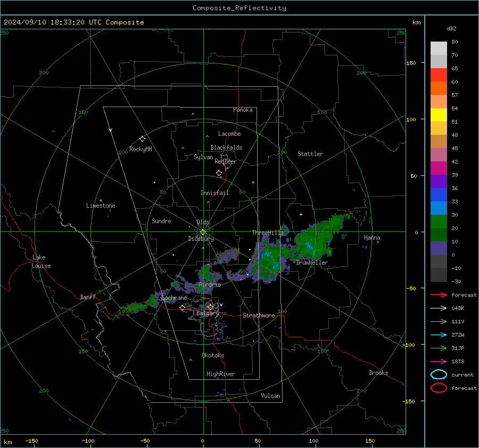Pick the light gray 80 dBZ swatch
The width and height of the screenshot is (479, 448).
(439, 48)
